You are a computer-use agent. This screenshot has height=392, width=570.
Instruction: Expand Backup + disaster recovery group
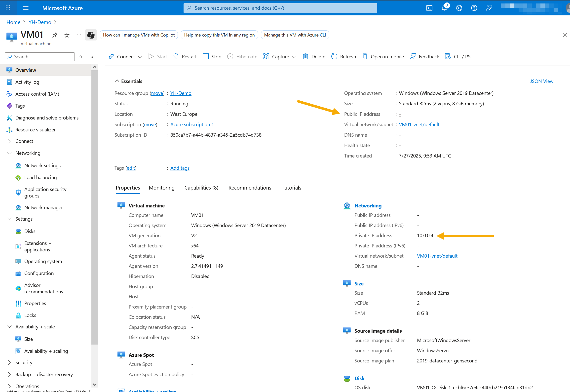[x=9, y=374]
